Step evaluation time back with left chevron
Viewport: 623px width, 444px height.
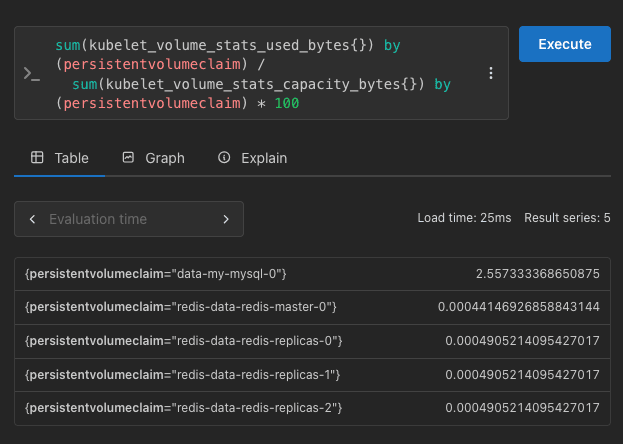pos(32,219)
